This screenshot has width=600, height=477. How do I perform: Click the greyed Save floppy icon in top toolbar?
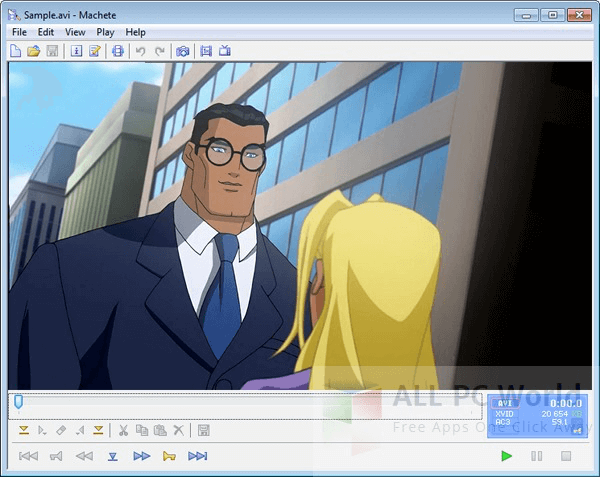[x=52, y=51]
